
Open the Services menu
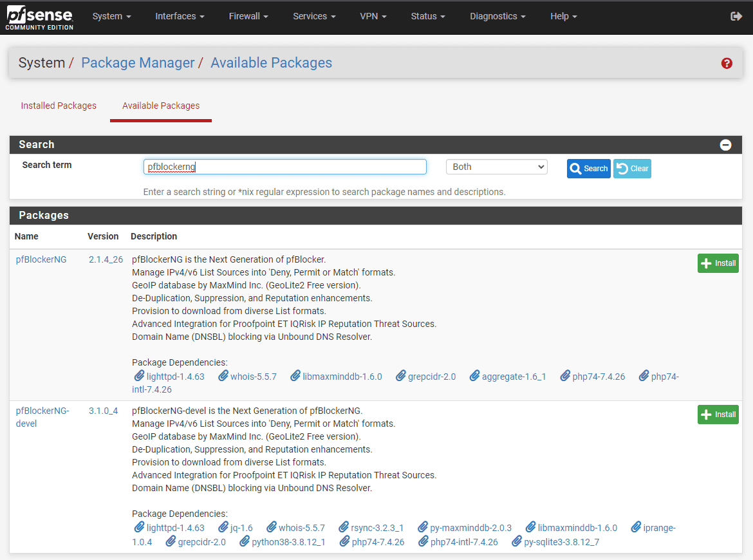pyautogui.click(x=314, y=16)
